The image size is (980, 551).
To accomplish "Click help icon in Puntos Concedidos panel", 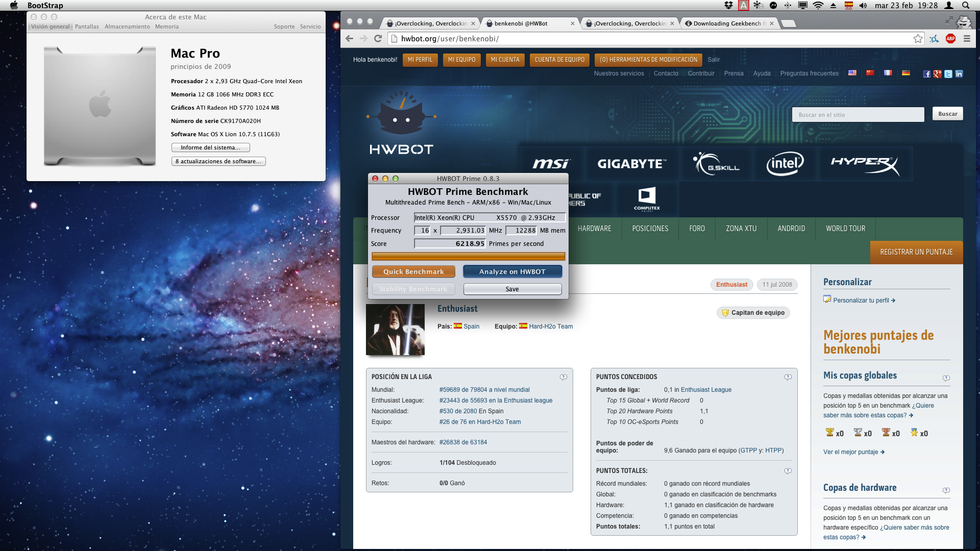I will [788, 377].
